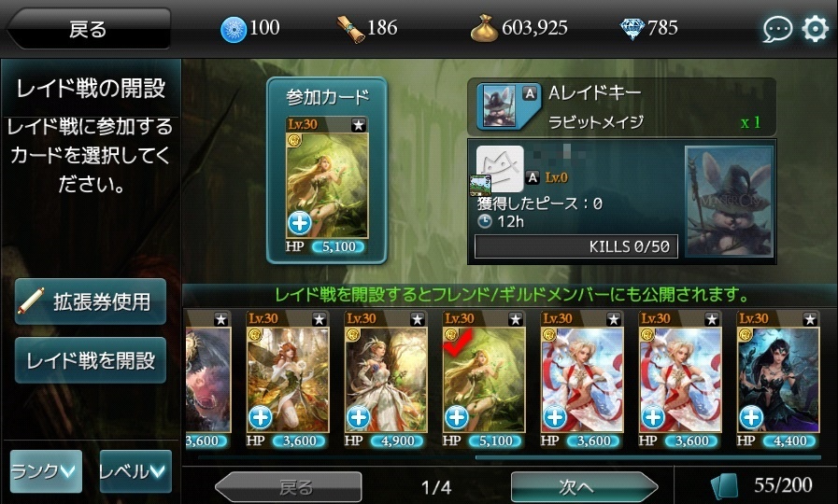Tap the Rabbit Mage boss thumbnail

coord(729,202)
